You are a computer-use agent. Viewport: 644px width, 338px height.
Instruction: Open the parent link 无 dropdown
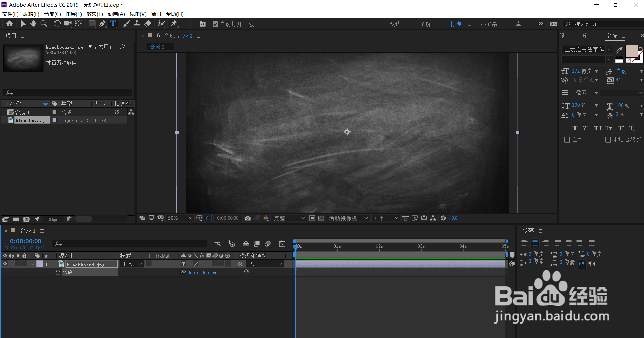pos(265,264)
